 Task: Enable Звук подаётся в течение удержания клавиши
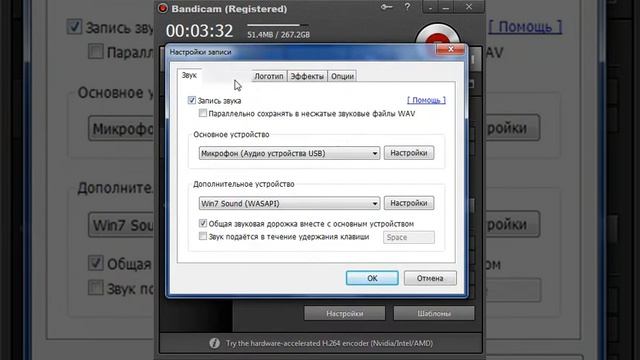pos(203,236)
